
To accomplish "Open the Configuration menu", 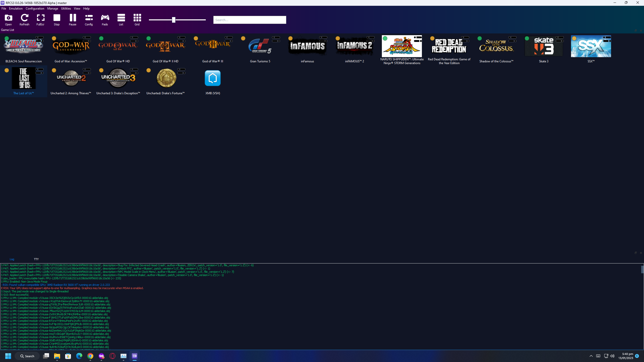I will pos(35,9).
